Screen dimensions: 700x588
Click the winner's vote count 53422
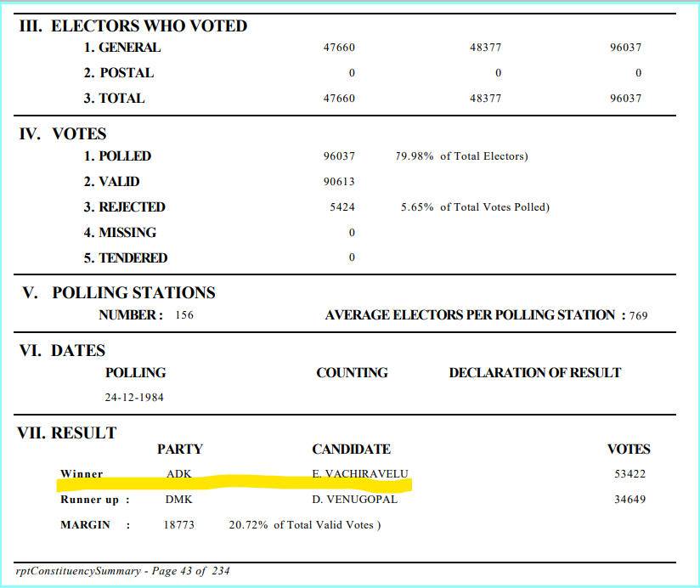point(629,474)
